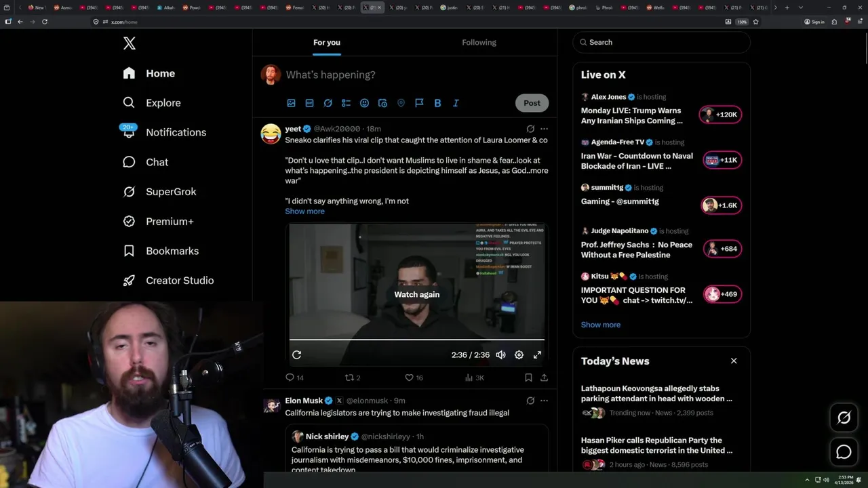This screenshot has width=868, height=488.
Task: Open the quoted Nick shirley post
Action: pyautogui.click(x=417, y=449)
